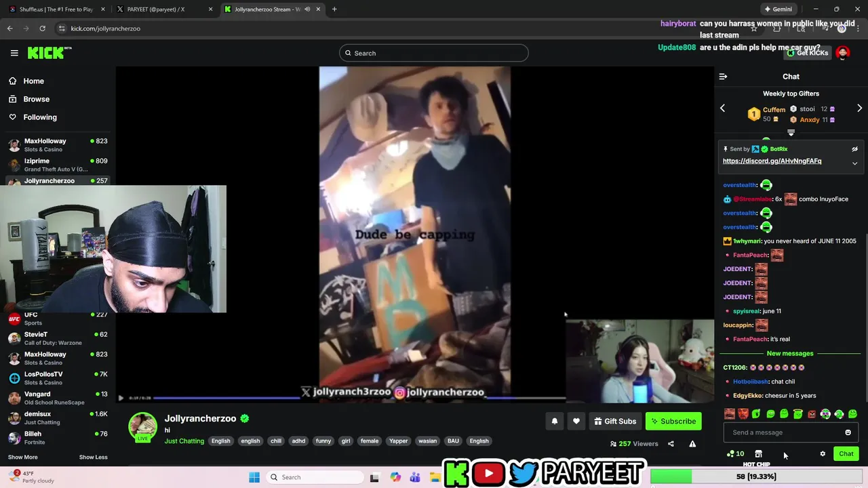Expand the pinned message chevron
Screen dimensions: 868x488
854,163
